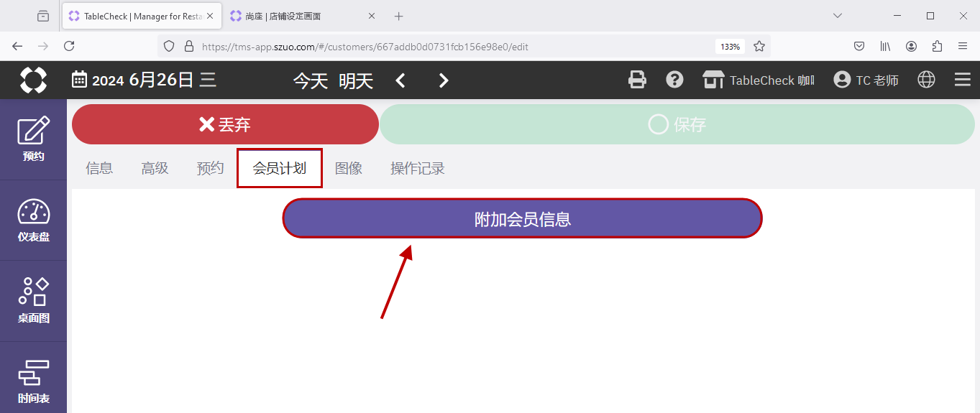Image resolution: width=980 pixels, height=413 pixels.
Task: Expand the list all tabs dropdown
Action: point(838,16)
